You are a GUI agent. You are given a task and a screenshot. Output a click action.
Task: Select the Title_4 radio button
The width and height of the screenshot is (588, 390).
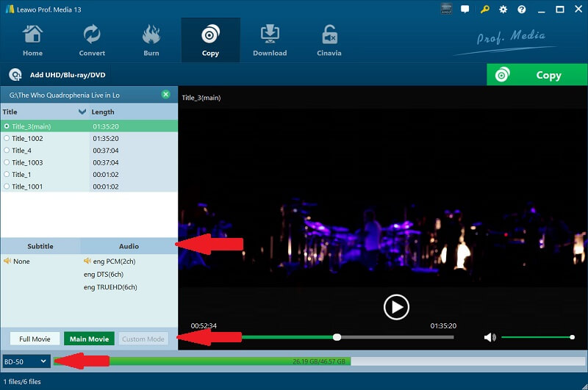(7, 151)
